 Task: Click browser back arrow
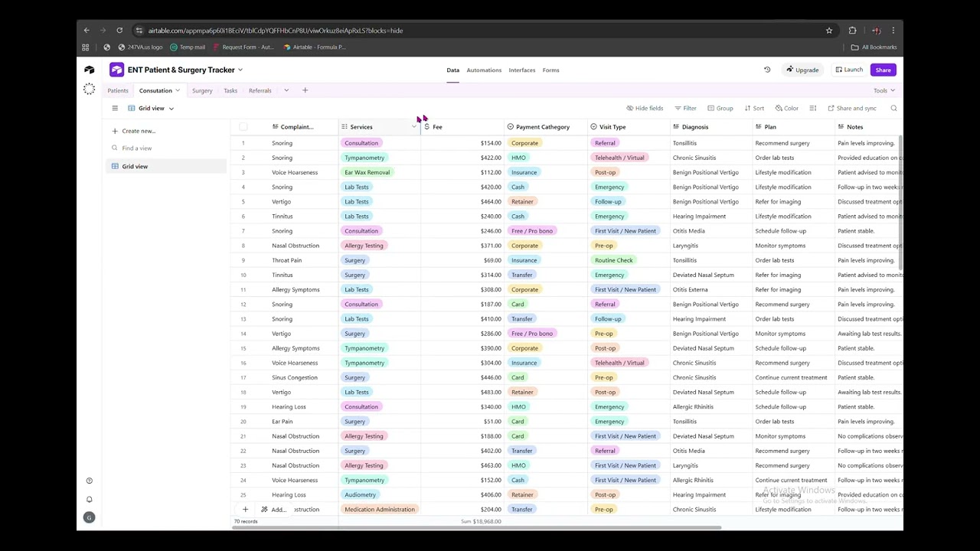87,31
